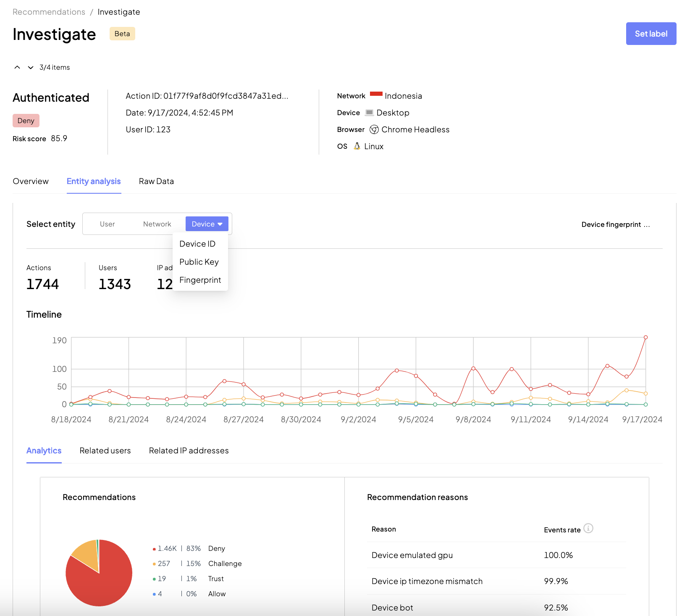The width and height of the screenshot is (682, 616).
Task: Click the 1.46K Deny legend entry
Action: pos(189,548)
